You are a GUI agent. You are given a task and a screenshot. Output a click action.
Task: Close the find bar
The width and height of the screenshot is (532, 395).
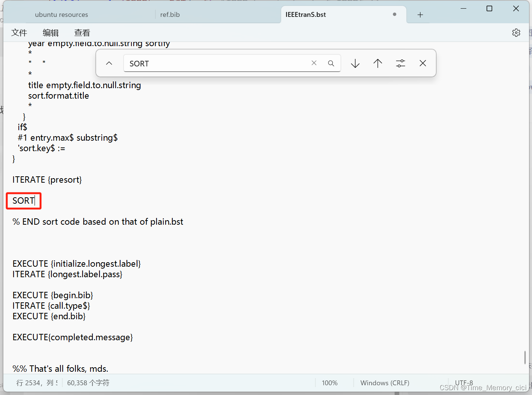[x=423, y=63]
